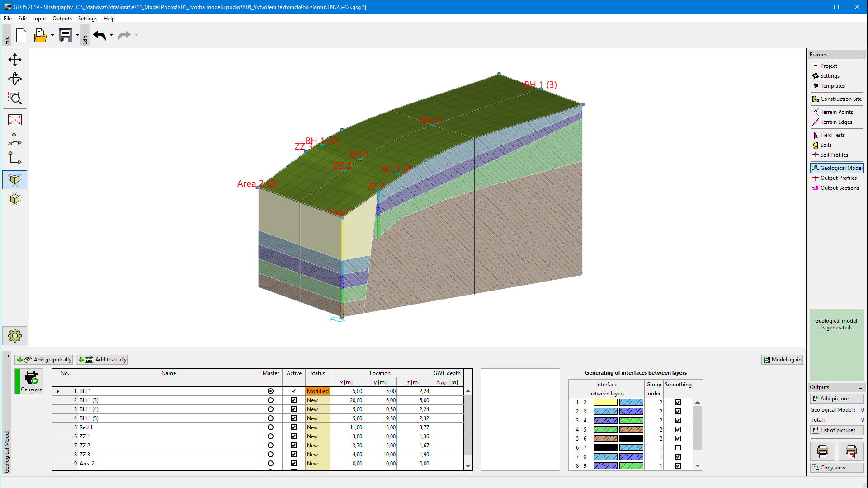Screen dimensions: 868x488
Task: Open the Soil Profiles frame
Action: click(834, 155)
